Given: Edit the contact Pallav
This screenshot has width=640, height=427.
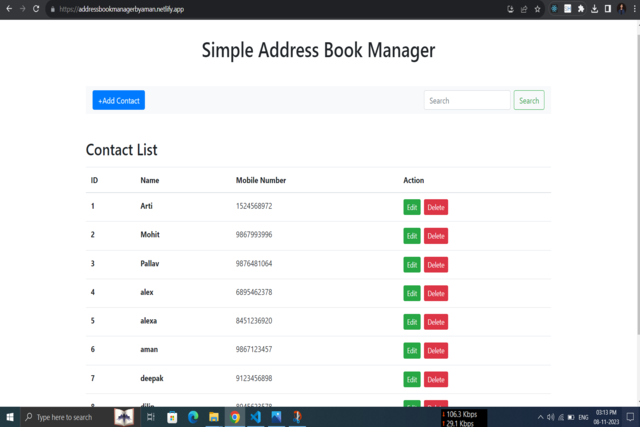Looking at the screenshot, I should [412, 265].
